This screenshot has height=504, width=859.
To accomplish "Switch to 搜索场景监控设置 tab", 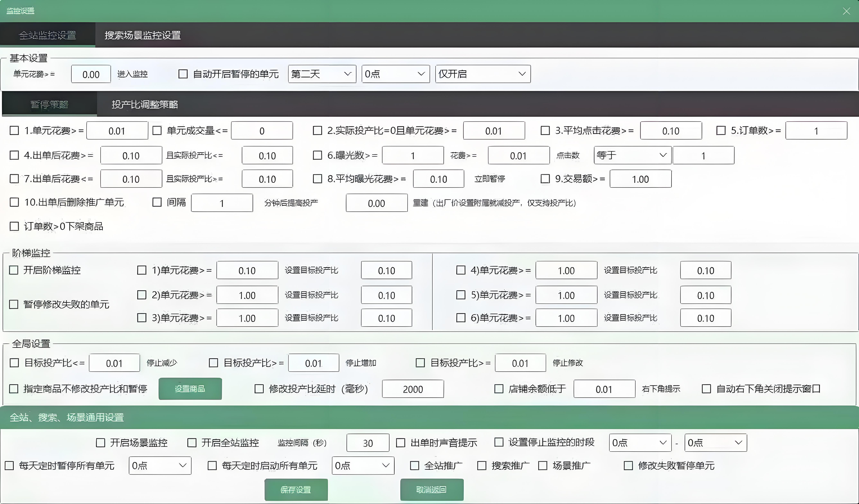I will pos(142,35).
